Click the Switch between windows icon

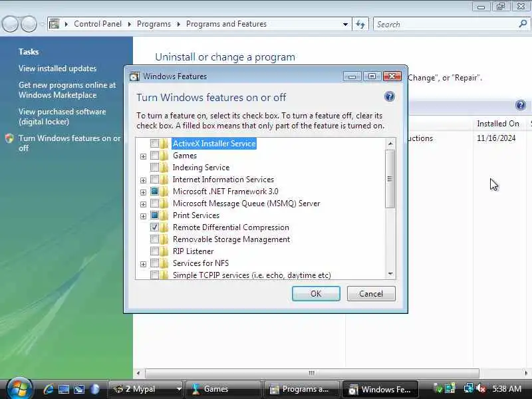tap(79, 389)
